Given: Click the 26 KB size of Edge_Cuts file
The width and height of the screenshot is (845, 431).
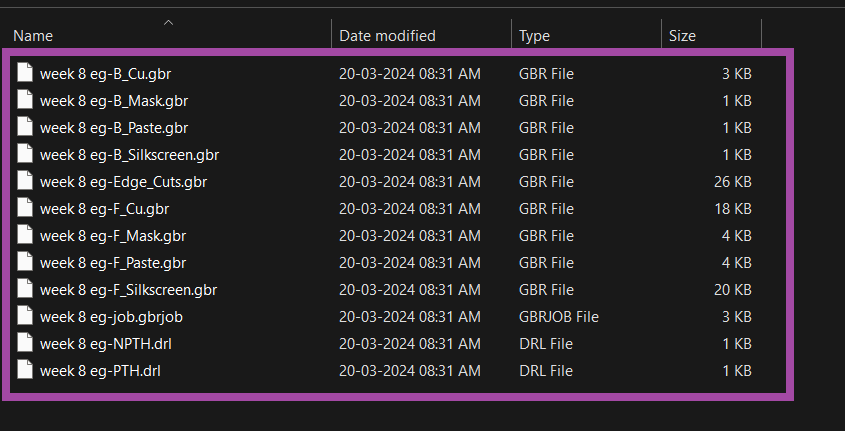Looking at the screenshot, I should coord(734,181).
